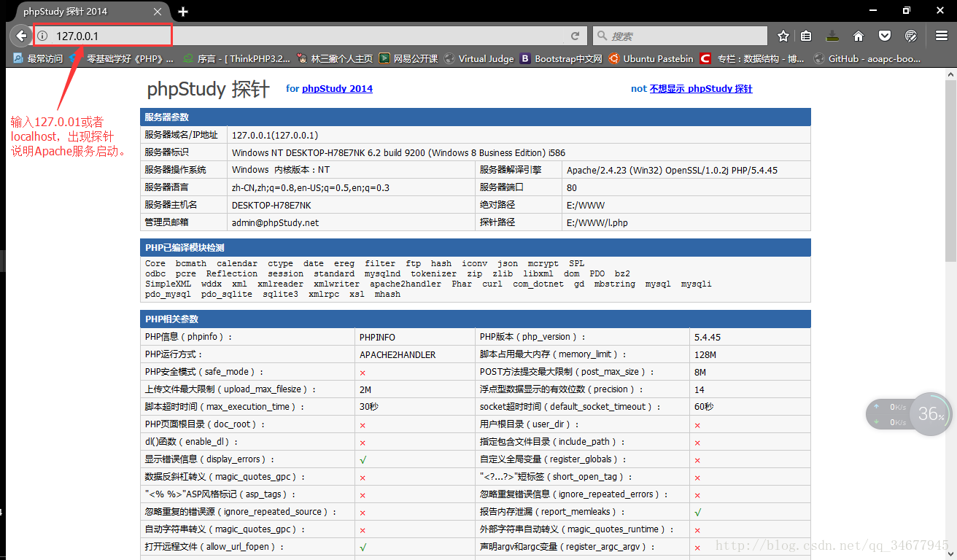Image resolution: width=957 pixels, height=560 pixels.
Task: Click the PHP相关参数 section header
Action: point(475,319)
